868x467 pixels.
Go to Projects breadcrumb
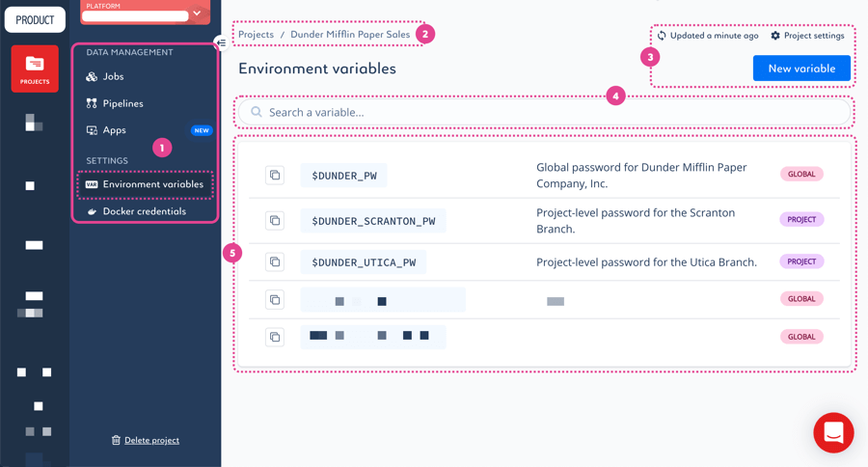pos(256,35)
